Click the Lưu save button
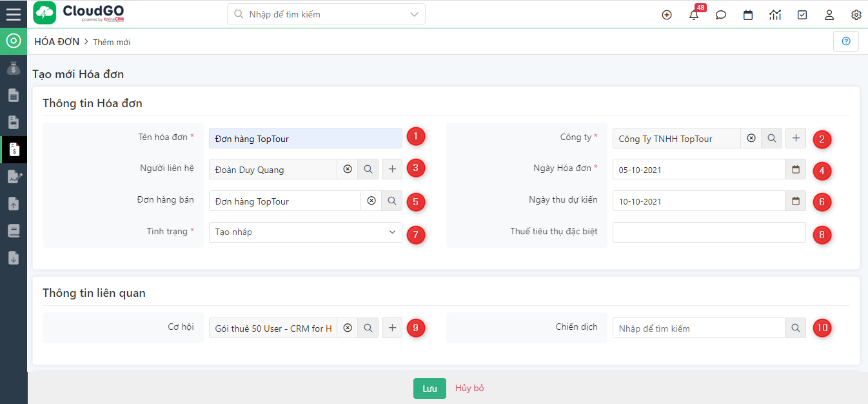This screenshot has height=404, width=868. coord(429,389)
